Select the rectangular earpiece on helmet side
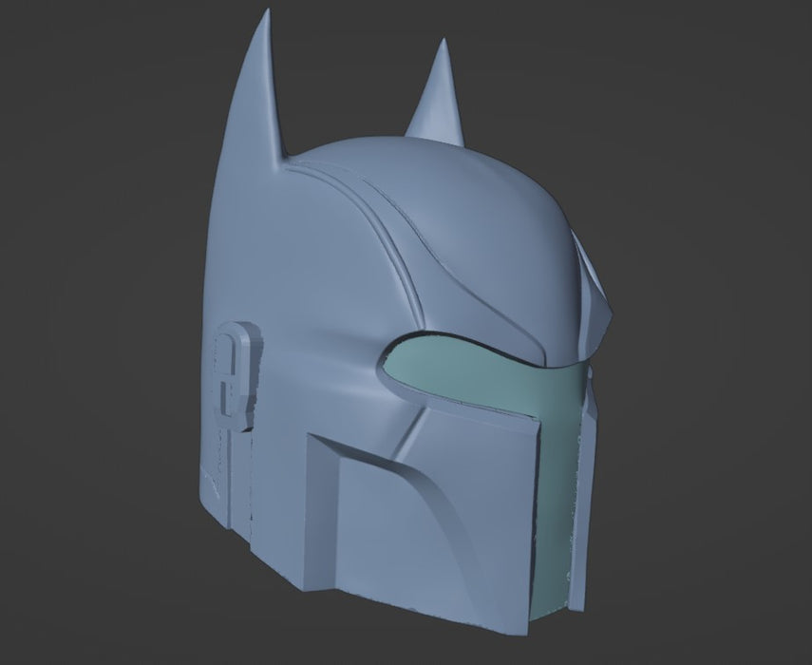Viewport: 812px width, 665px height. click(236, 372)
